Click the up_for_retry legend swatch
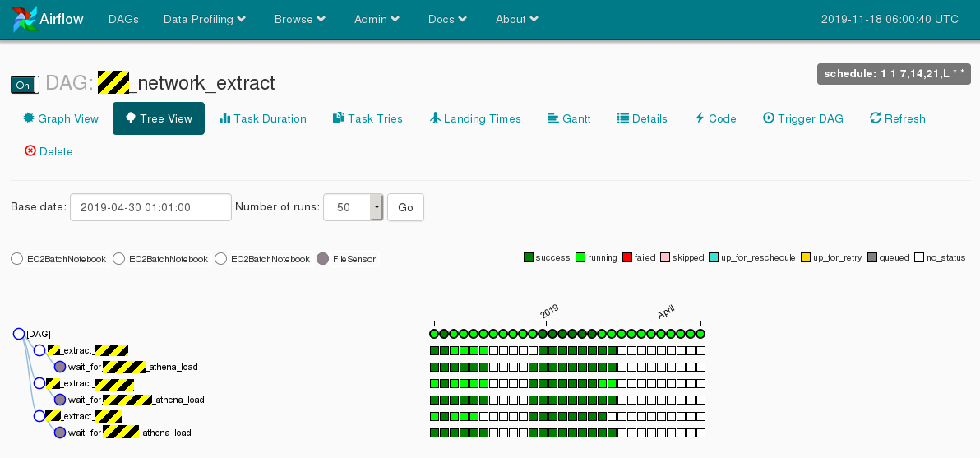Screen dimensions: 980x458 806,257
